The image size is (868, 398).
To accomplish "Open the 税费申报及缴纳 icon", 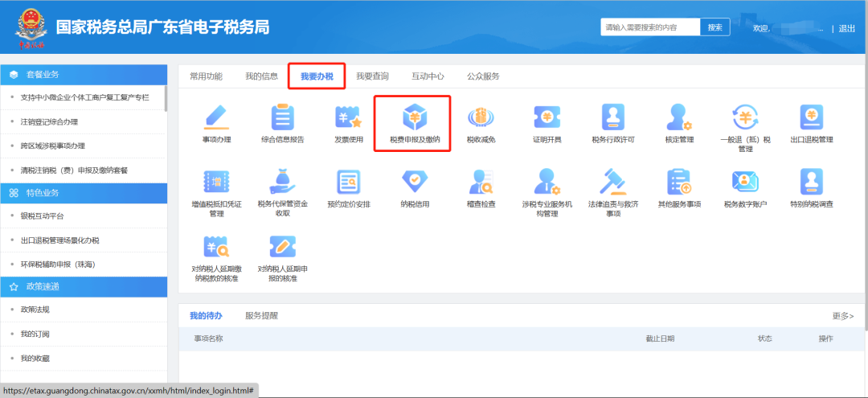I will 414,117.
